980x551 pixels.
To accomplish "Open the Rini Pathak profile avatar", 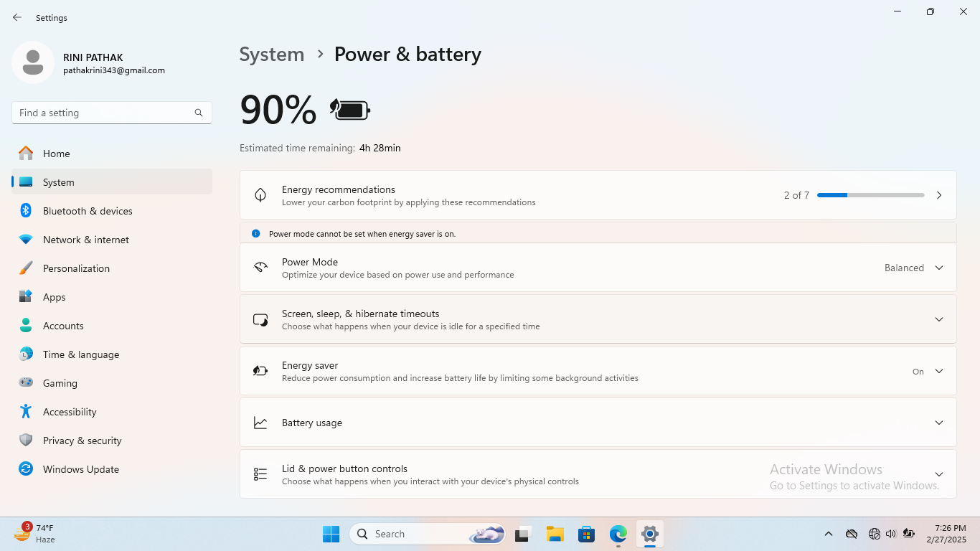I will (32, 62).
